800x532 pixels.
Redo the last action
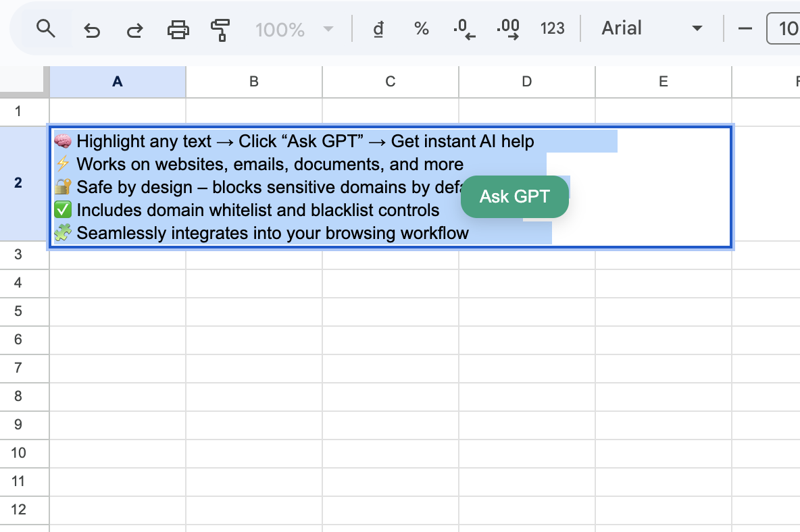click(x=134, y=30)
